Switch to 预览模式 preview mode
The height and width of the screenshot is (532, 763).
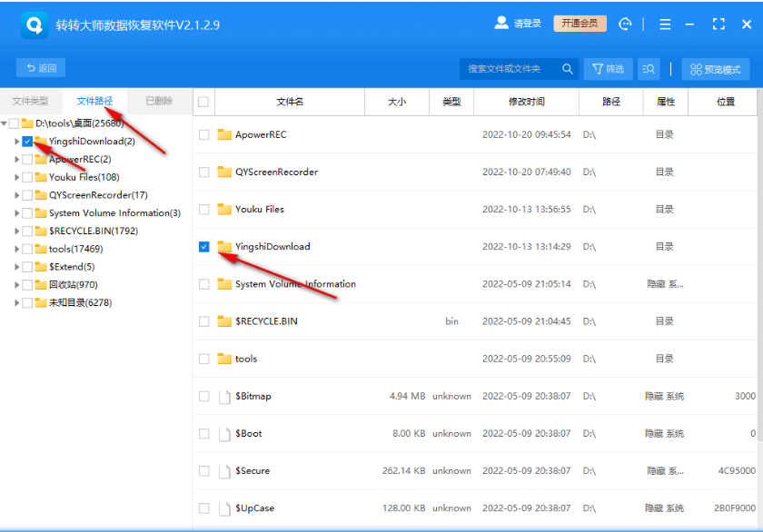pos(716,69)
